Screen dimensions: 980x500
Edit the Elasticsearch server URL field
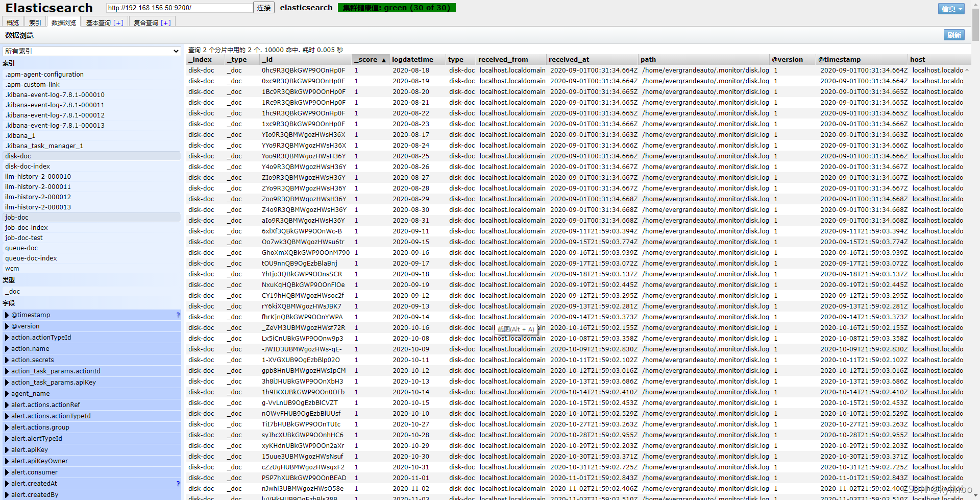tap(179, 8)
